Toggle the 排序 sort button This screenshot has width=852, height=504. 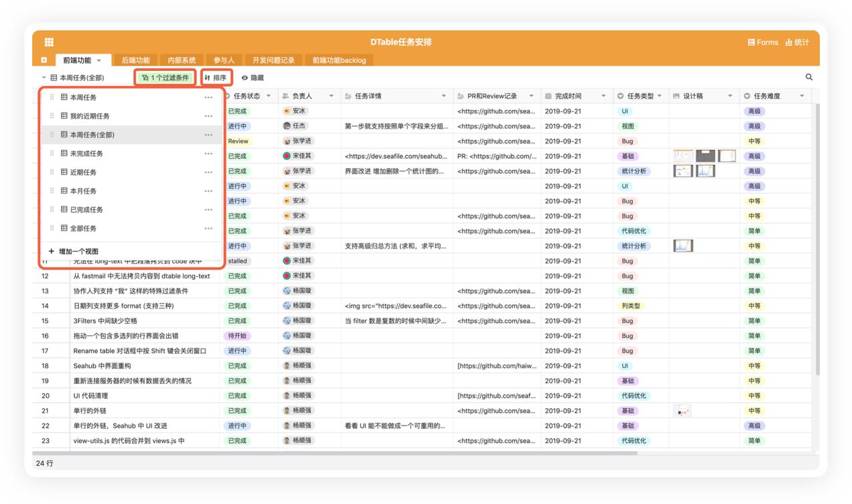coord(216,78)
